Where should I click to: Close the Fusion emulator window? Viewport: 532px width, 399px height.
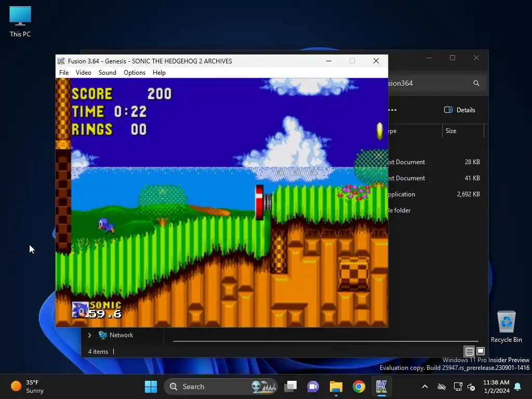pyautogui.click(x=376, y=61)
